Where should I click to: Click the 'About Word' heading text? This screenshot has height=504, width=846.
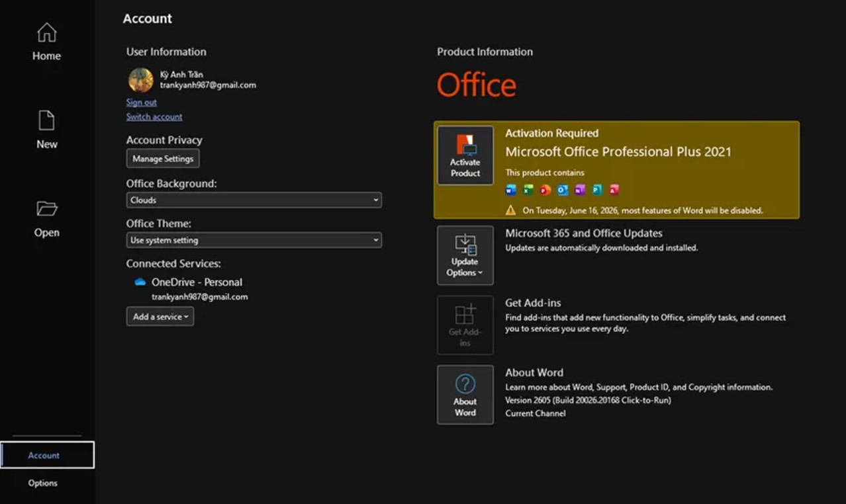[534, 372]
